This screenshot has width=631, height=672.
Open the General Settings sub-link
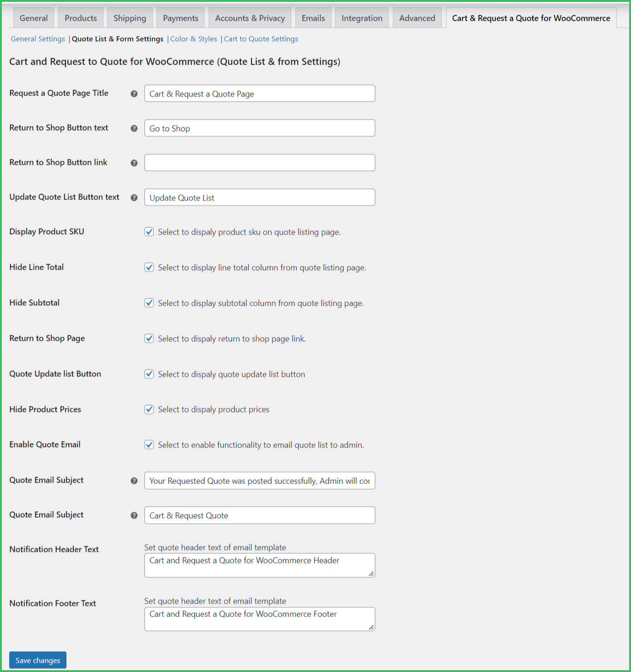pyautogui.click(x=38, y=39)
